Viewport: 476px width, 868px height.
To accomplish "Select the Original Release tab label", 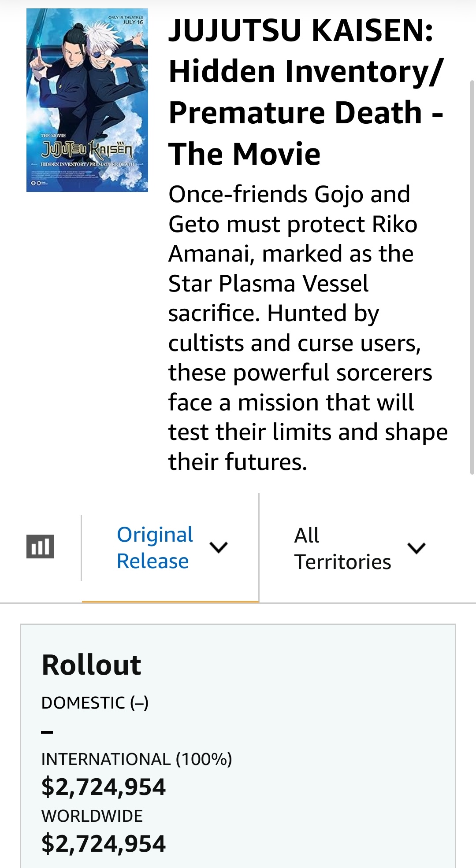I will coord(155,547).
